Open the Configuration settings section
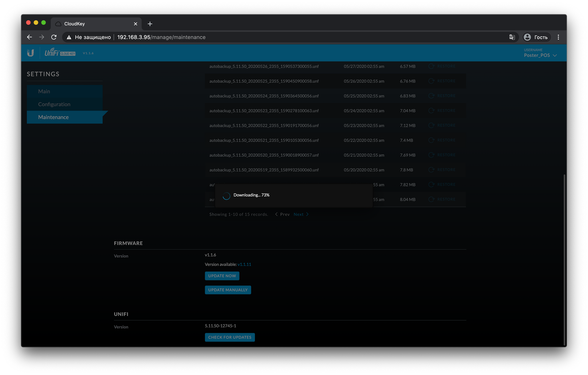This screenshot has height=375, width=588. [65, 104]
